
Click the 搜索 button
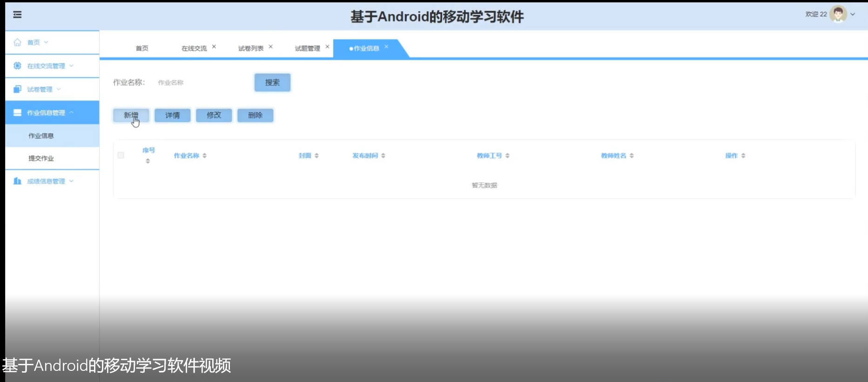coord(272,82)
